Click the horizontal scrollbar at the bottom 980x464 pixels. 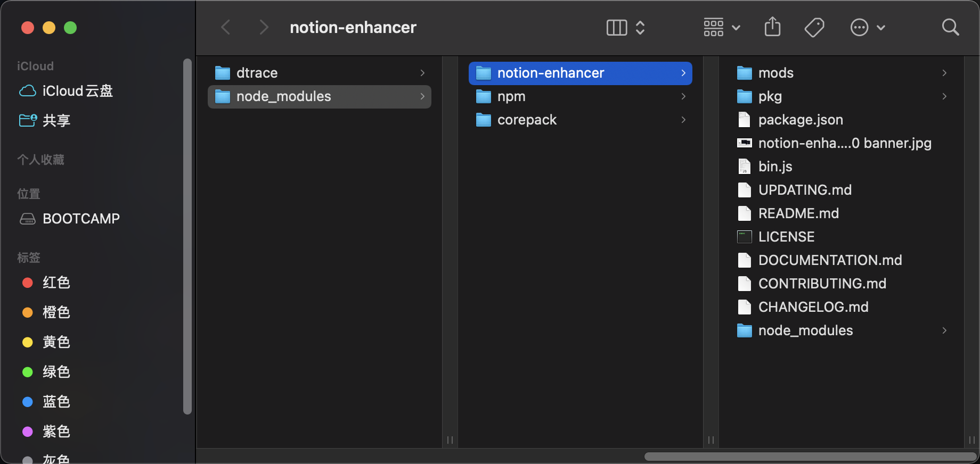[x=810, y=457]
